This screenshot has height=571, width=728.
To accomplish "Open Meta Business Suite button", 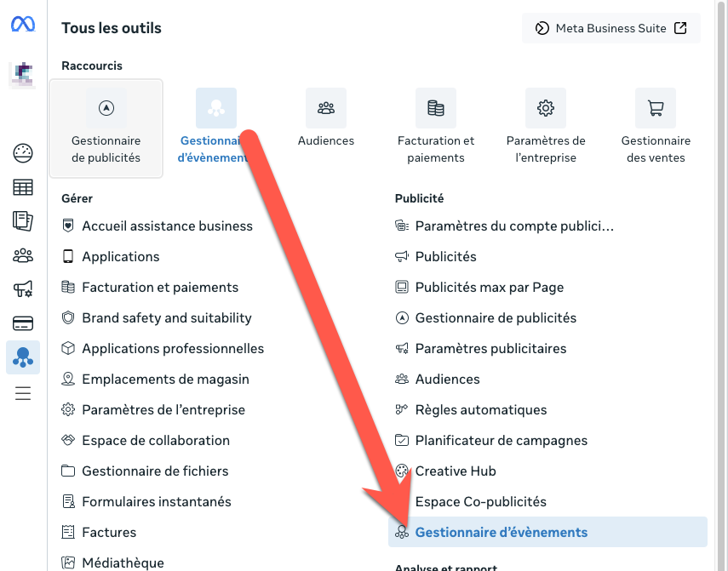I will point(611,28).
